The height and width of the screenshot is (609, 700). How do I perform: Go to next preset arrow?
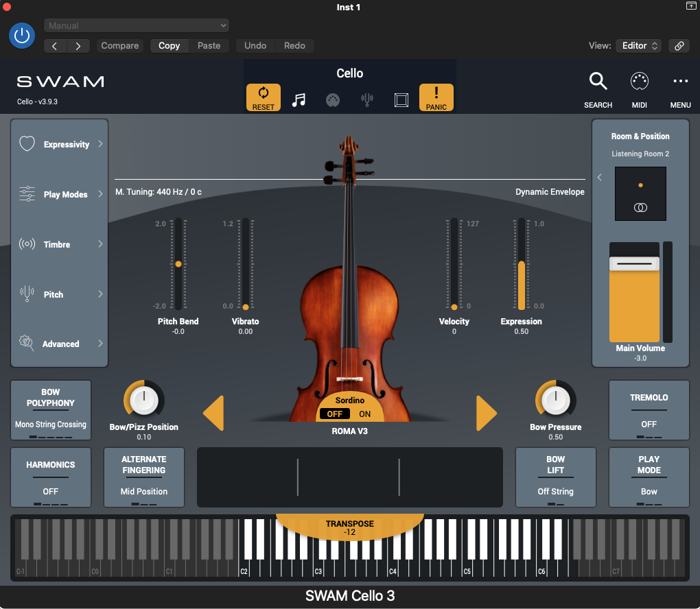click(x=78, y=46)
